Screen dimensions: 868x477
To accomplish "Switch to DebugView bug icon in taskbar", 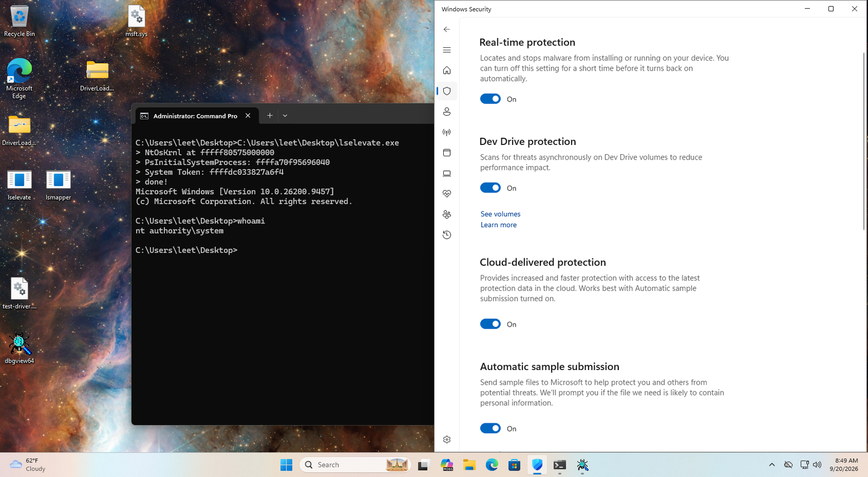I will coord(583,465).
